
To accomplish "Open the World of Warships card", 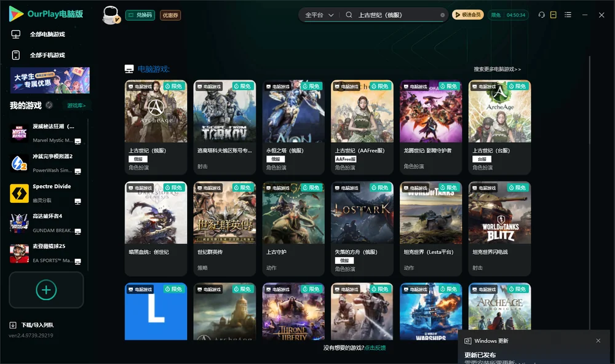I will pyautogui.click(x=430, y=312).
